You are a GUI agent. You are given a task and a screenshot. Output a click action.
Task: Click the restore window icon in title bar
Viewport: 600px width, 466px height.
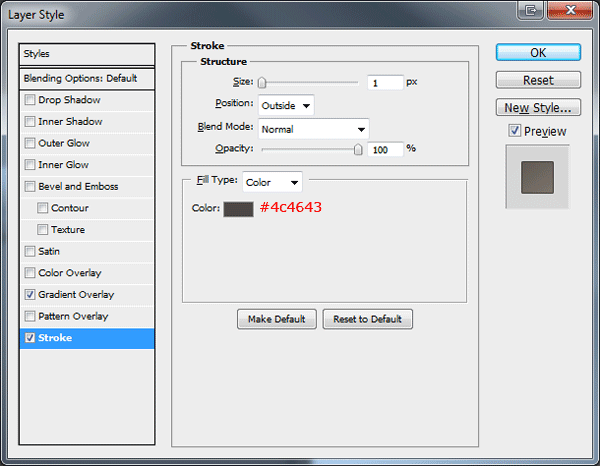[530, 10]
